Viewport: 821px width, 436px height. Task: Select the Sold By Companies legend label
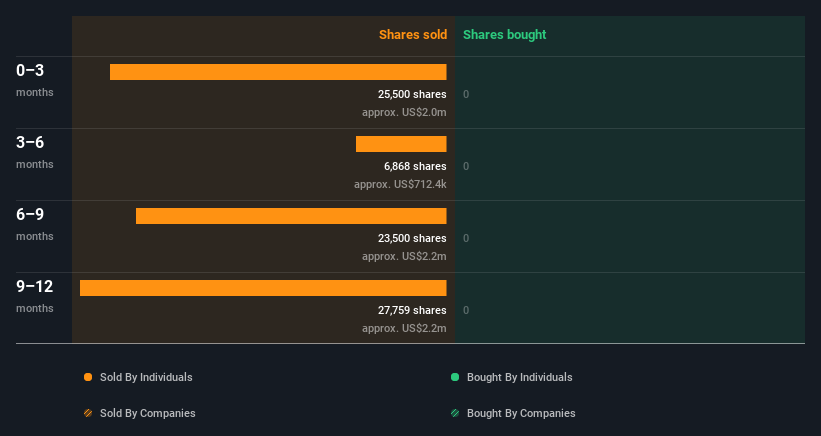[x=148, y=413]
